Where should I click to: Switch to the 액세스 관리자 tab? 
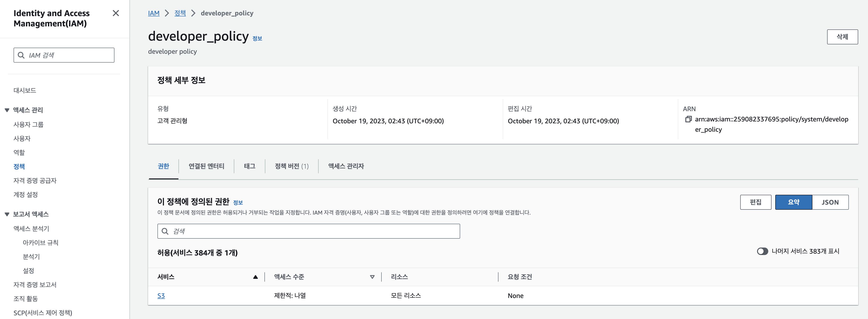(346, 166)
